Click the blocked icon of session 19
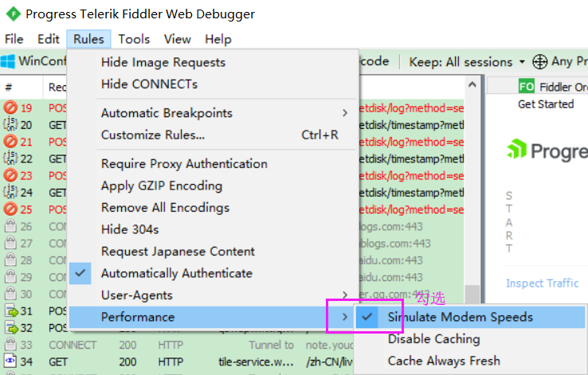 click(x=10, y=108)
